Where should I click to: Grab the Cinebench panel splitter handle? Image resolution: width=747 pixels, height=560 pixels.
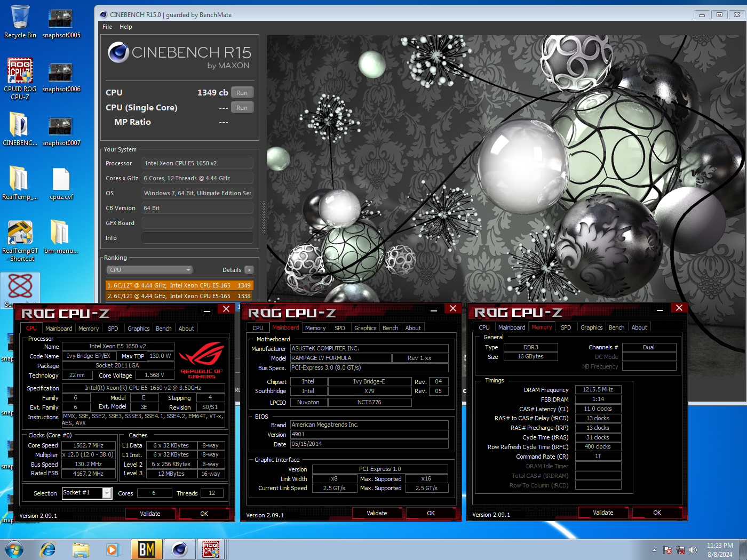(x=264, y=218)
